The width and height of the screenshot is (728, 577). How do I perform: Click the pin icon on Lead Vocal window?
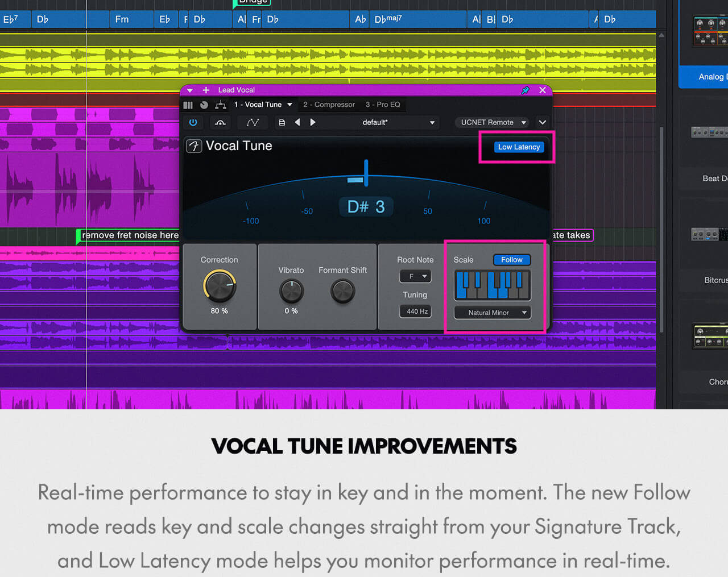pos(526,90)
